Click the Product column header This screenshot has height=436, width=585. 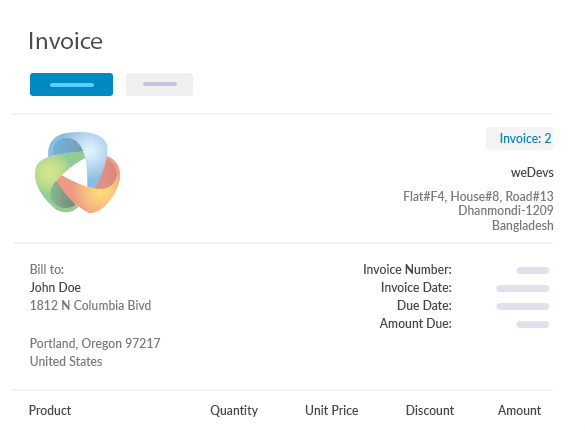[x=50, y=411]
